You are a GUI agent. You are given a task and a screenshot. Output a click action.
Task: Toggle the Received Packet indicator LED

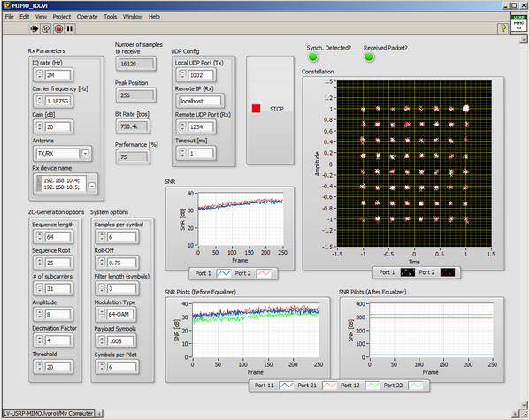(x=369, y=57)
